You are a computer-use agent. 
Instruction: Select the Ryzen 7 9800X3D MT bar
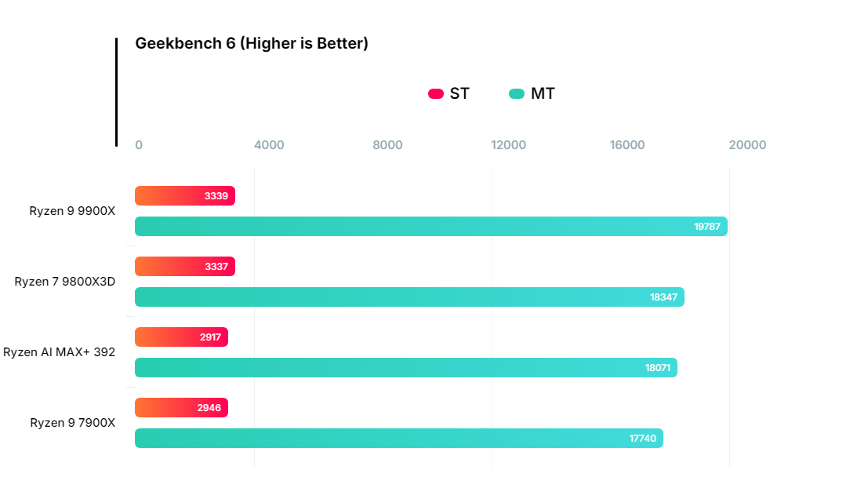(x=409, y=297)
